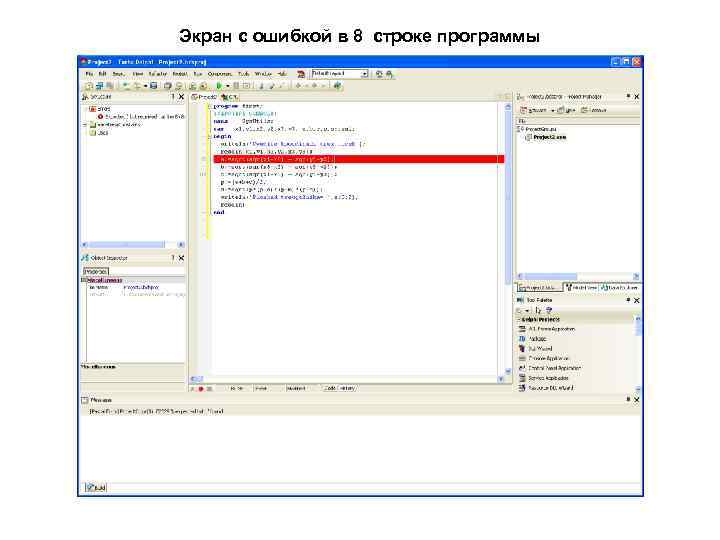Close the Project Manager panel
Screen dimensions: 720x540
coord(636,97)
